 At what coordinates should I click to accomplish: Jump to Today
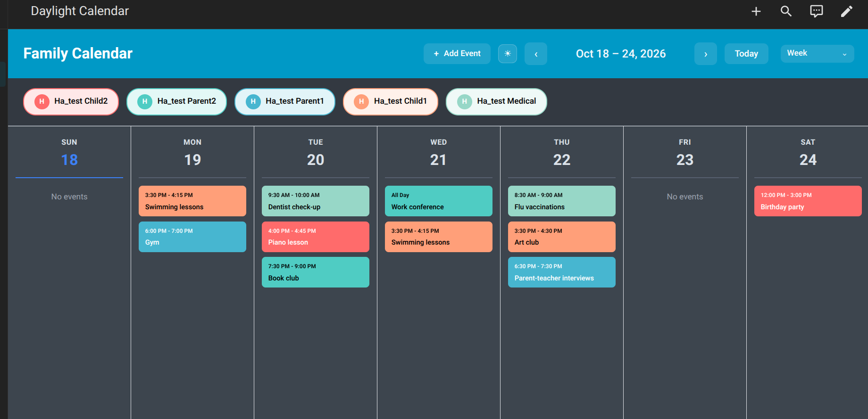746,54
